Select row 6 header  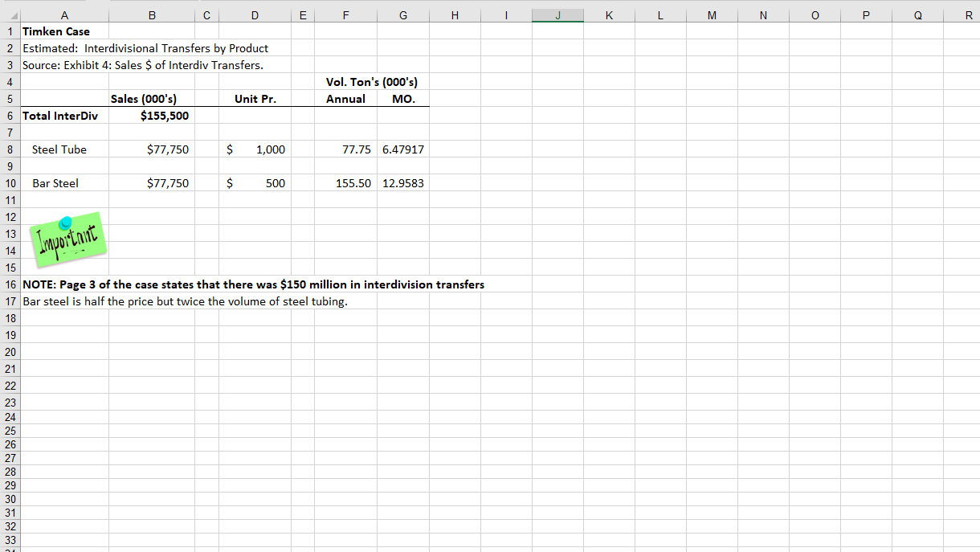[x=10, y=116]
